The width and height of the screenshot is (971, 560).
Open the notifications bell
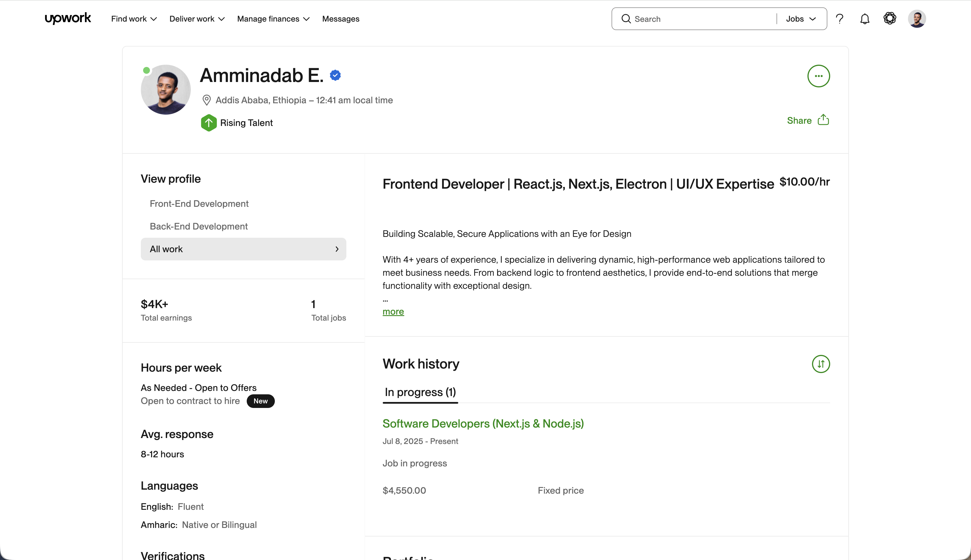[x=865, y=18]
